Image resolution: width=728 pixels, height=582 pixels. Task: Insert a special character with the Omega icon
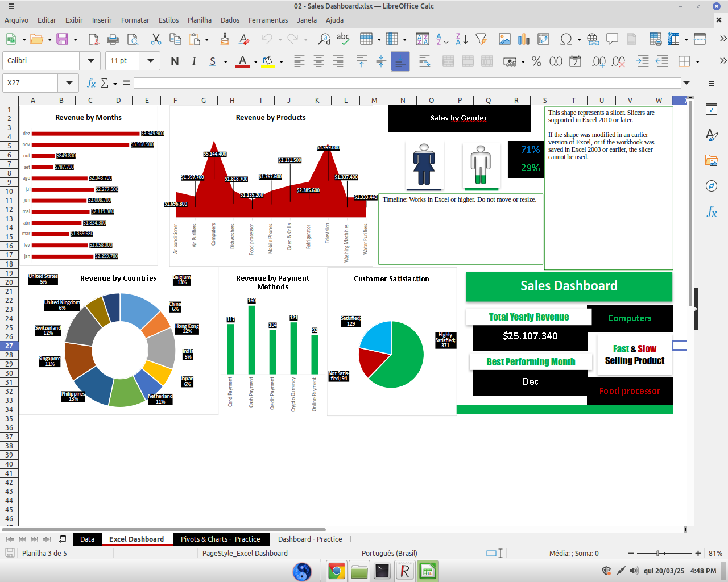(566, 39)
